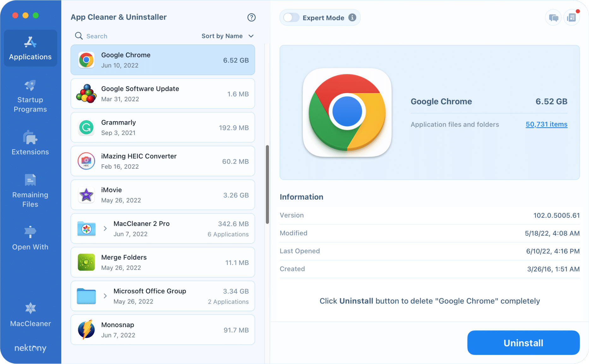The height and width of the screenshot is (364, 589).
Task: Select Grammarly in the app list
Action: (118, 122)
